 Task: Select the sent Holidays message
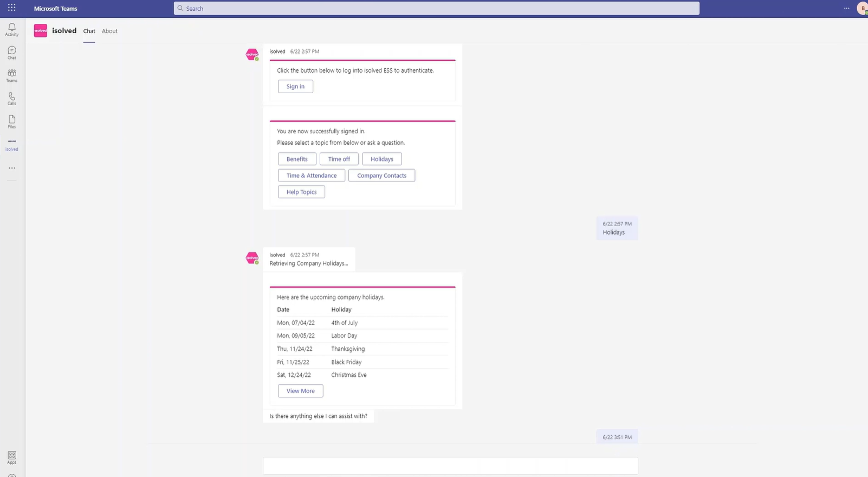[x=617, y=228]
